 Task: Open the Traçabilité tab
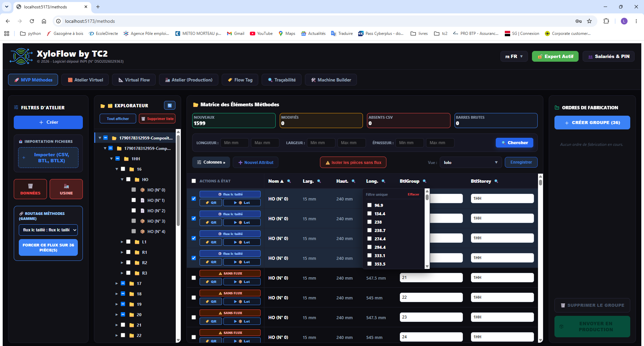click(281, 80)
